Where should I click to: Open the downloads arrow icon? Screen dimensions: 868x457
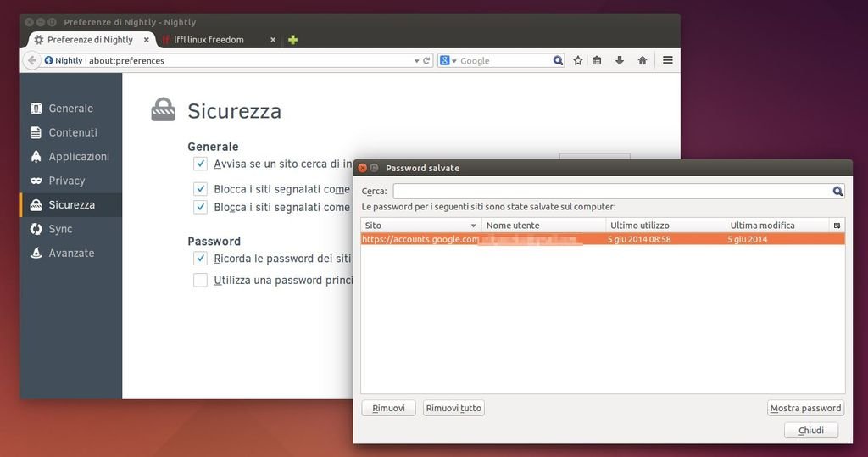pyautogui.click(x=620, y=60)
